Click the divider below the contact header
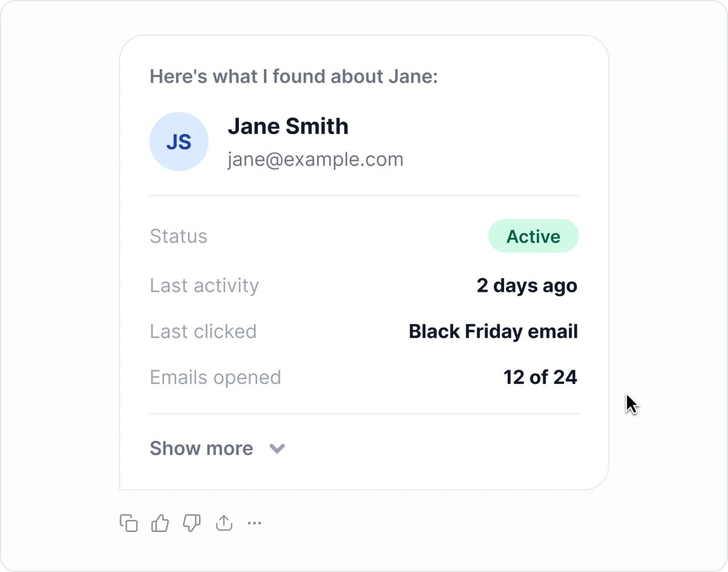The width and height of the screenshot is (728, 572). (364, 196)
